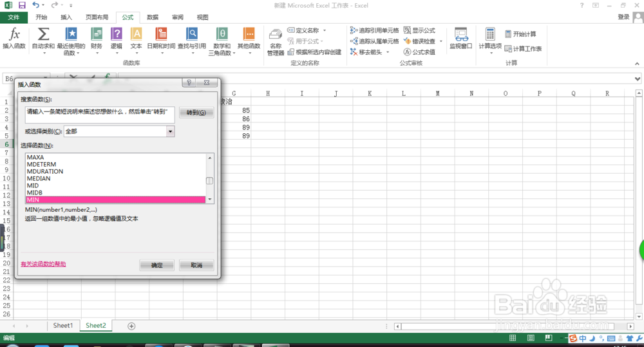Open the Define Name dropdown arrow
The height and width of the screenshot is (347, 644).
[325, 30]
